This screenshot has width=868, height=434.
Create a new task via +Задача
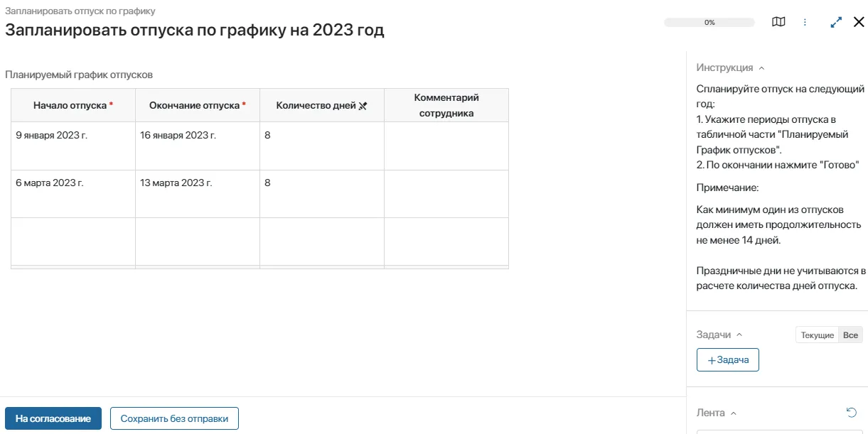pyautogui.click(x=727, y=359)
